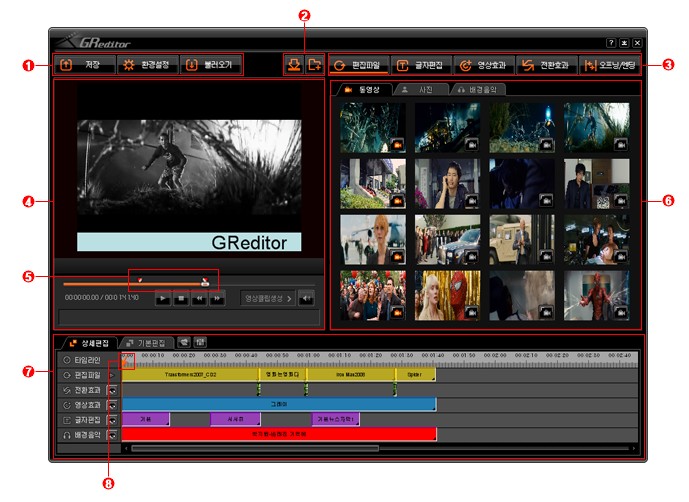This screenshot has height=502, width=689.
Task: Toggle the 영상효과 track eye icon
Action: coord(113,405)
